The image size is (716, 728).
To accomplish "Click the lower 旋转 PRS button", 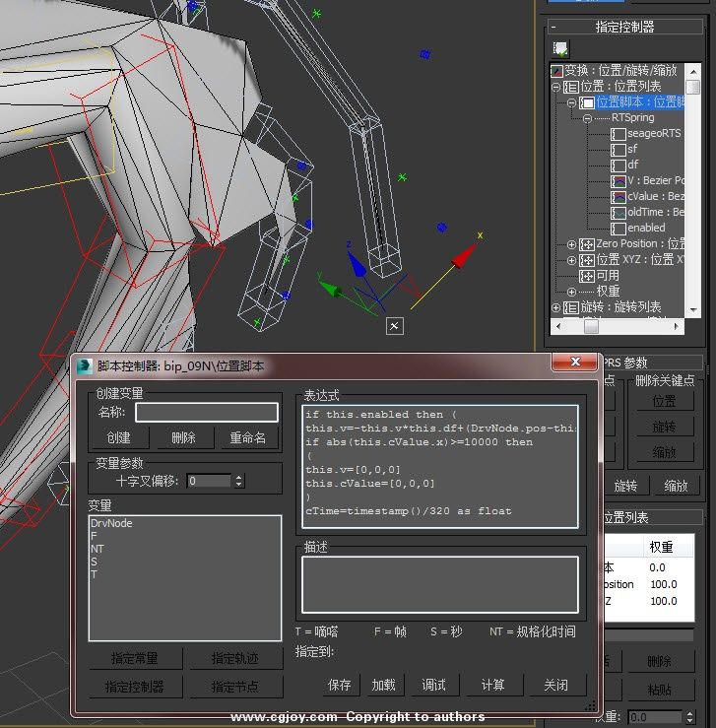I will tap(625, 486).
